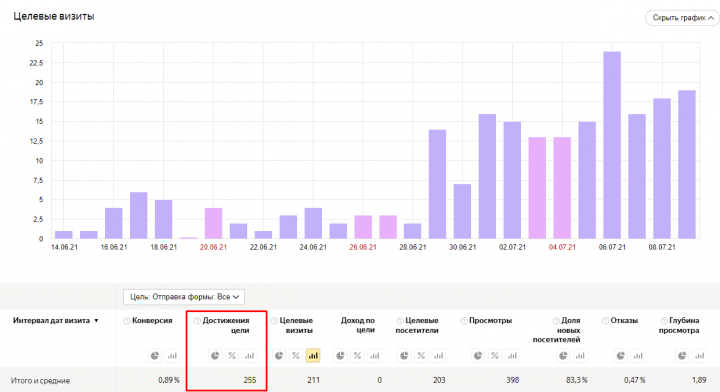Switch Достижения цели to percent view
The height and width of the screenshot is (392, 720).
[232, 356]
